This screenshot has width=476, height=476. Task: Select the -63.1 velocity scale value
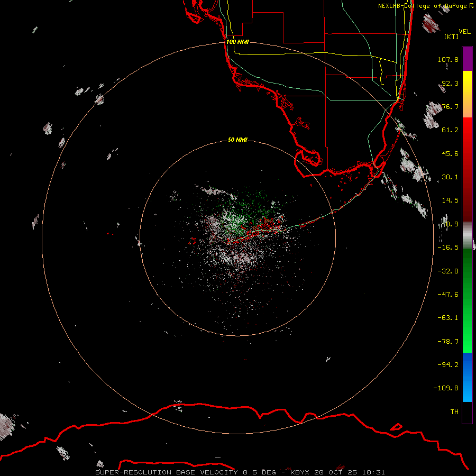(448, 318)
